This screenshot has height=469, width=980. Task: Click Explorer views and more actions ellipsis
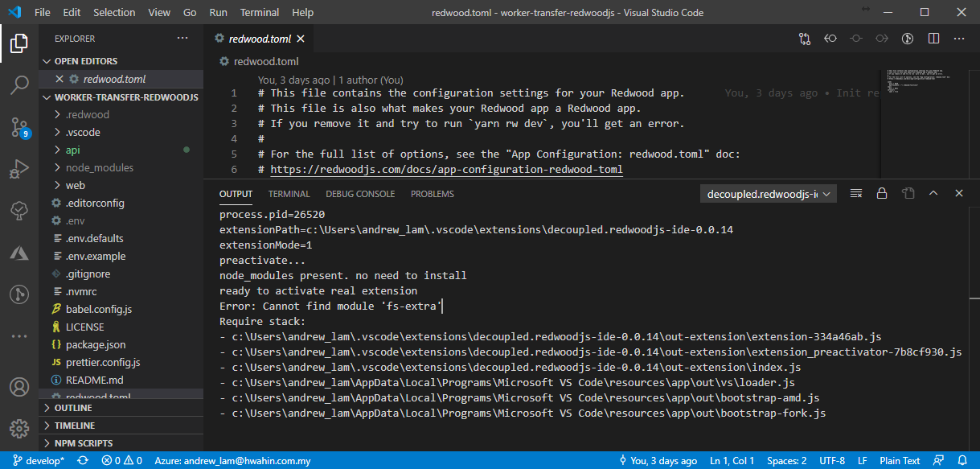pyautogui.click(x=183, y=39)
